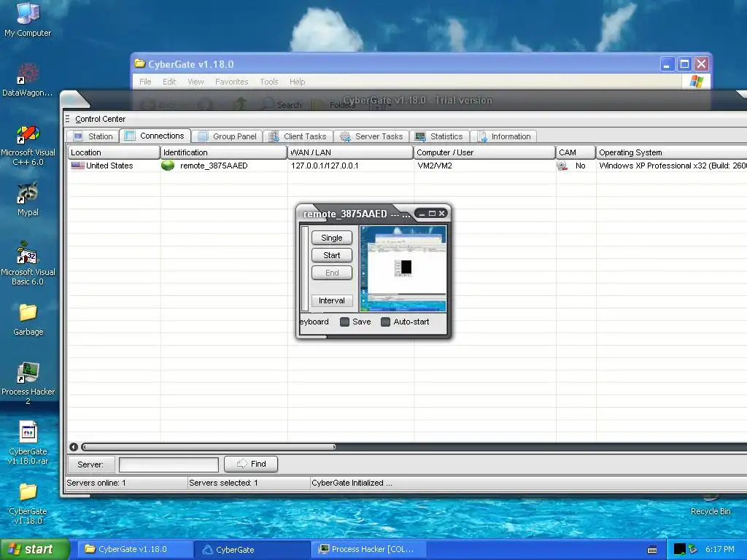
Task: Open the My Computer desktop icon
Action: coord(28,19)
